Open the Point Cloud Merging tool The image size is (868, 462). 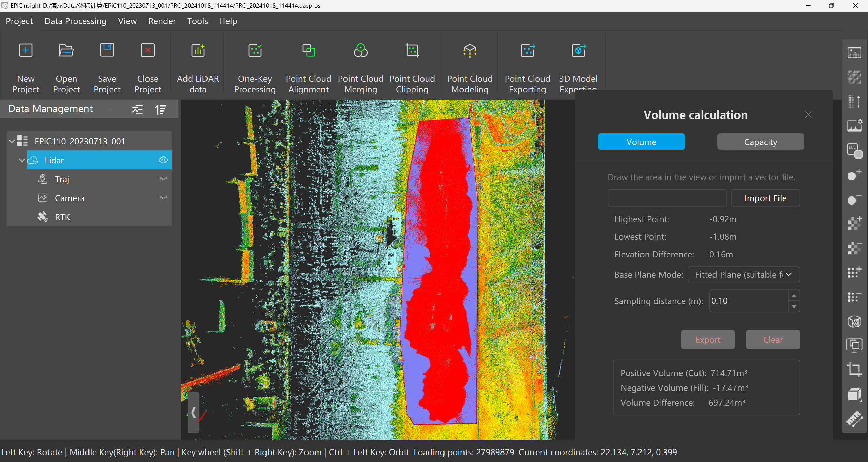(360, 51)
